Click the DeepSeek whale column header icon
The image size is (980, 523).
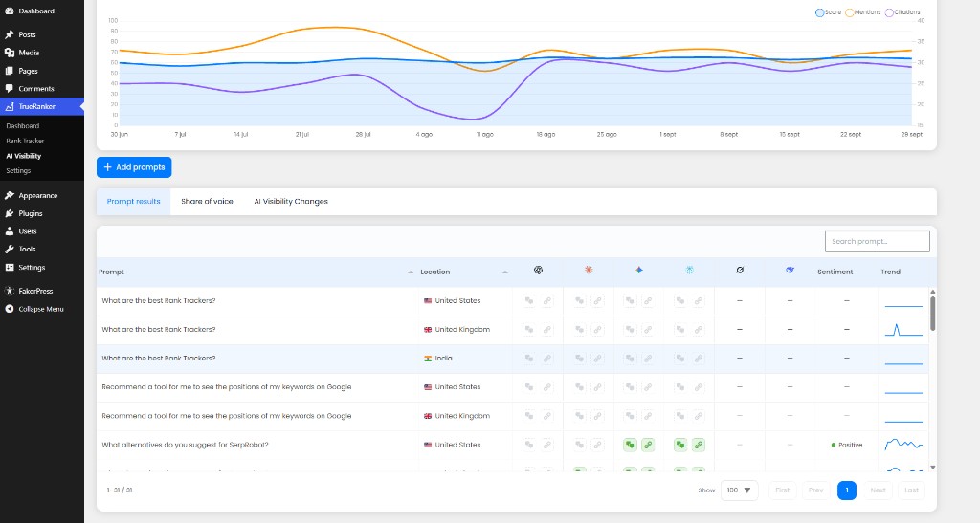click(x=790, y=271)
